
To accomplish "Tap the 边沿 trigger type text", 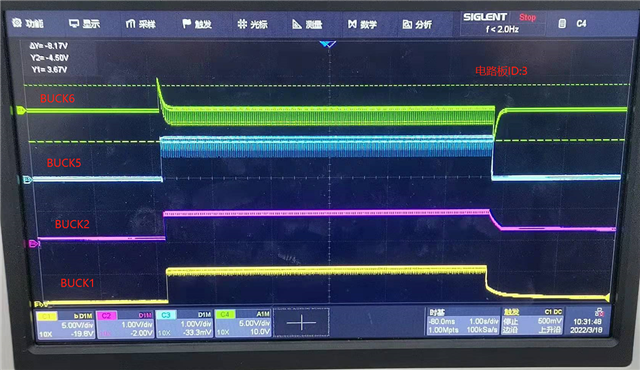I will coord(511,330).
